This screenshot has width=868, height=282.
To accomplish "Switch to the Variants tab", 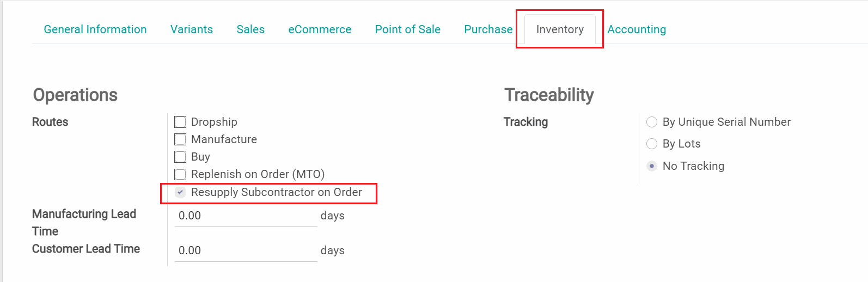I will (x=191, y=29).
